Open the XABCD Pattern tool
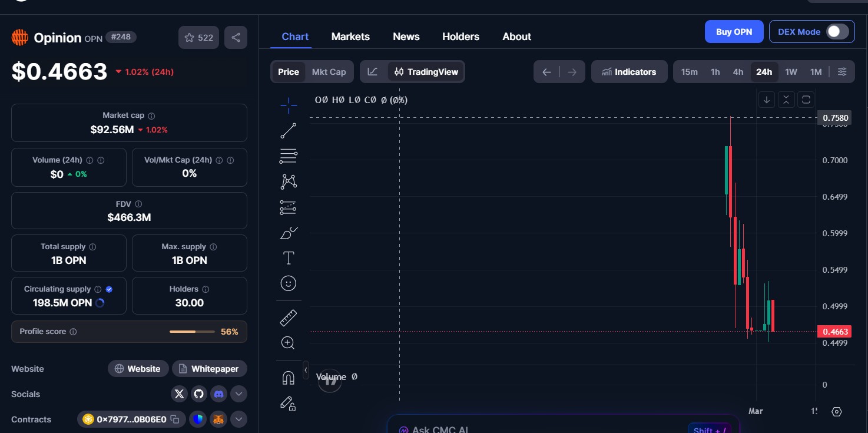This screenshot has width=868, height=433. coord(288,181)
